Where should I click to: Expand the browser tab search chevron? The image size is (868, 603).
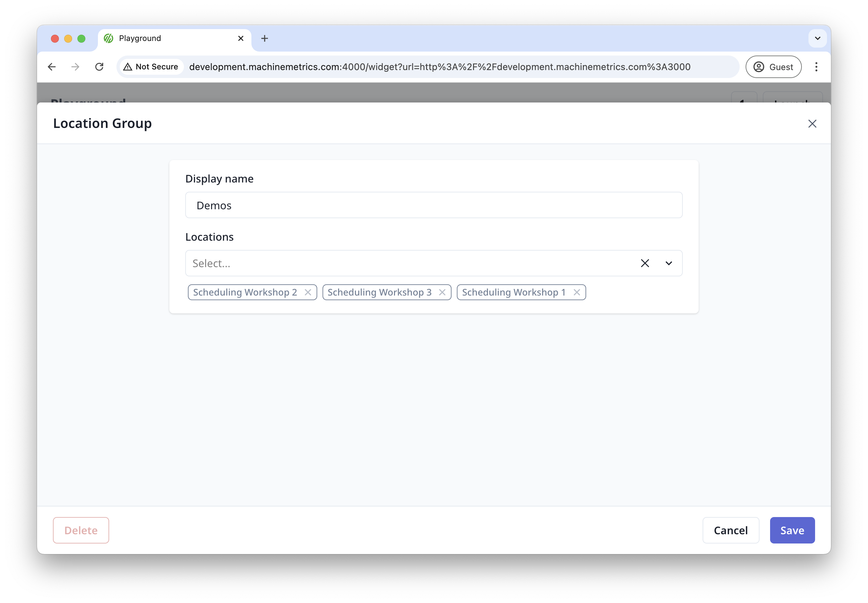click(817, 38)
